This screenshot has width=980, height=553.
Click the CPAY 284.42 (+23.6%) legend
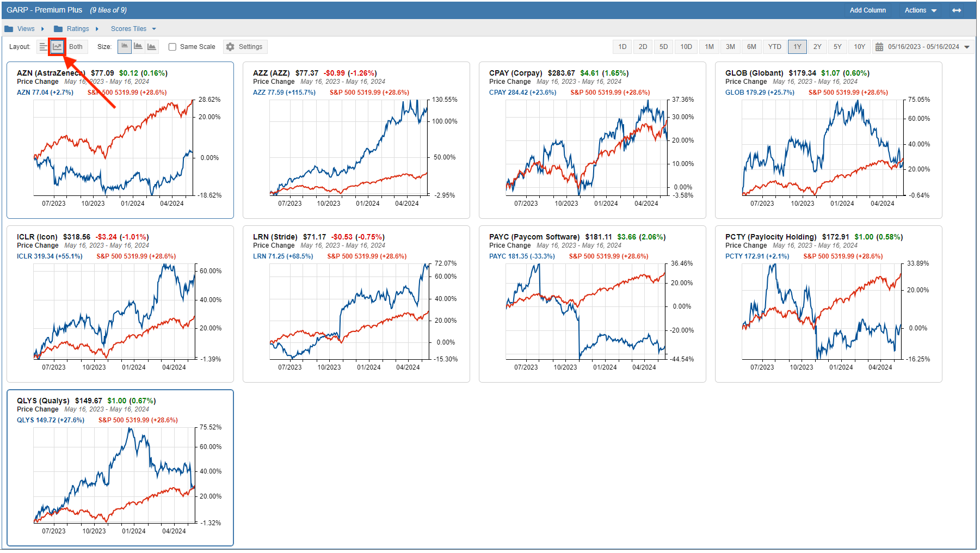[x=522, y=93]
